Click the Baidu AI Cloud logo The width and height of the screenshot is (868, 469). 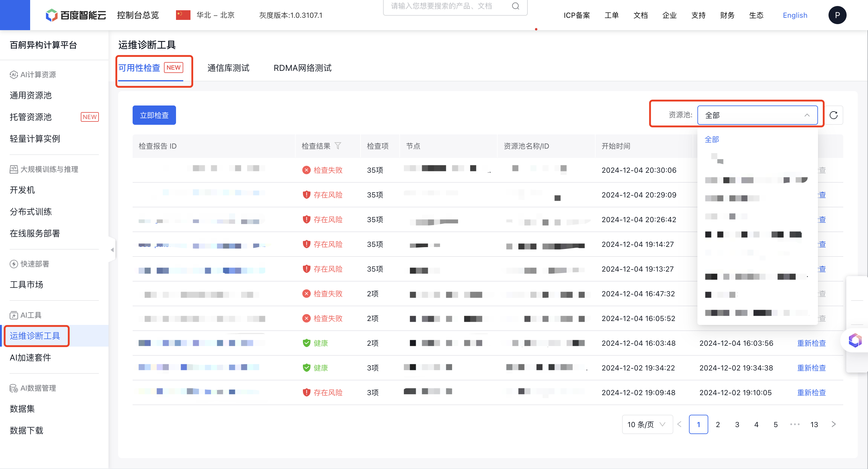tap(76, 15)
